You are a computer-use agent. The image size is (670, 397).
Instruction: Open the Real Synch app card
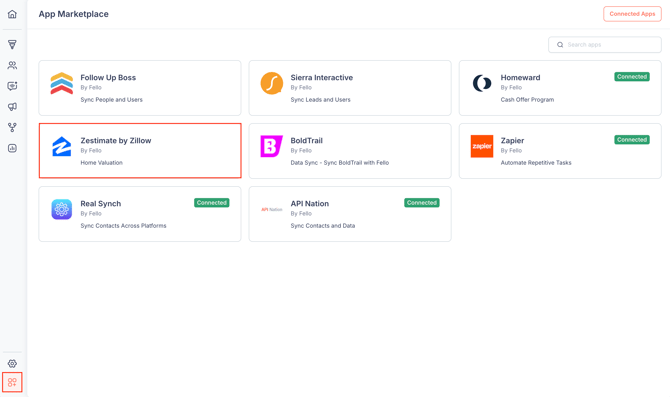coord(140,214)
